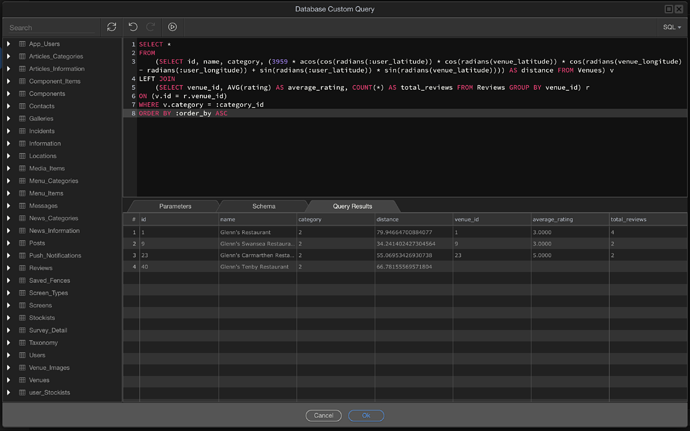The height and width of the screenshot is (431, 690).
Task: Expand the Reviews table tree node
Action: 8,268
